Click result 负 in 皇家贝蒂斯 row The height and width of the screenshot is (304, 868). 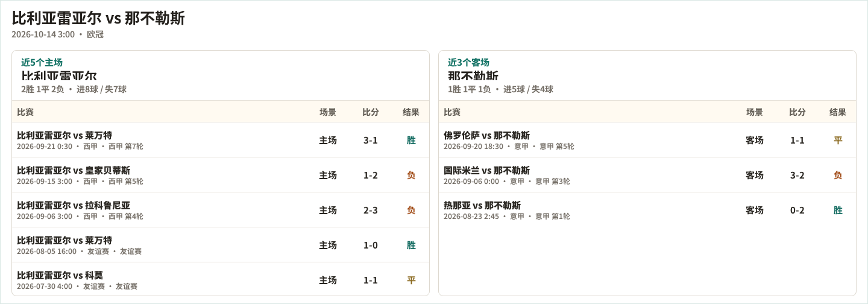click(x=411, y=176)
